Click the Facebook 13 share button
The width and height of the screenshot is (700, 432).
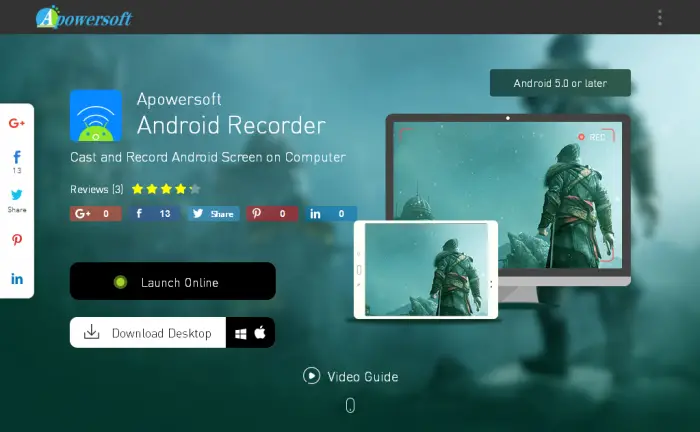point(154,214)
